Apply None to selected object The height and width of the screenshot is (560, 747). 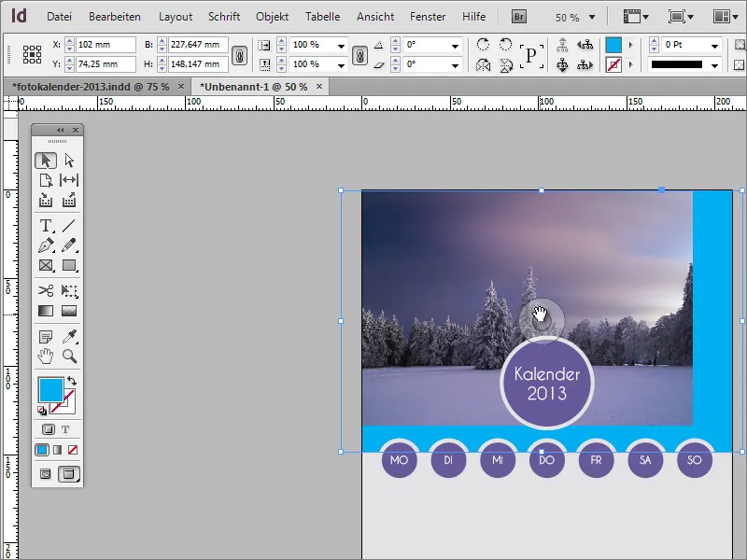coord(73,450)
